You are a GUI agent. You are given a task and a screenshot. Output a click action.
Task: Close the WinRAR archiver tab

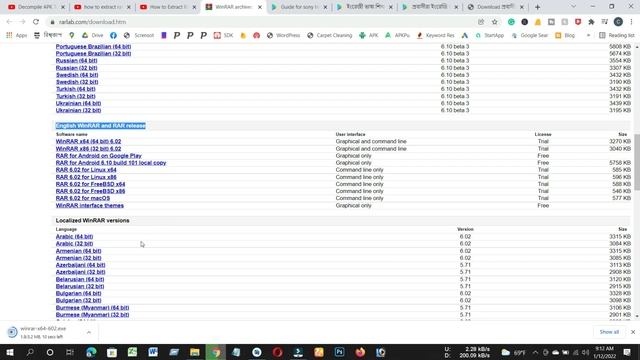[x=260, y=7]
